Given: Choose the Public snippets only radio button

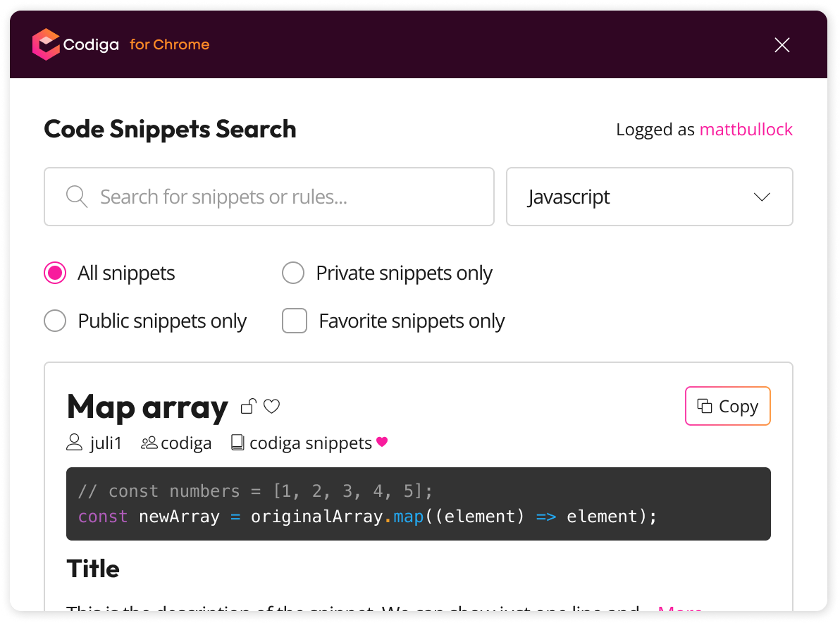Looking at the screenshot, I should tap(55, 321).
